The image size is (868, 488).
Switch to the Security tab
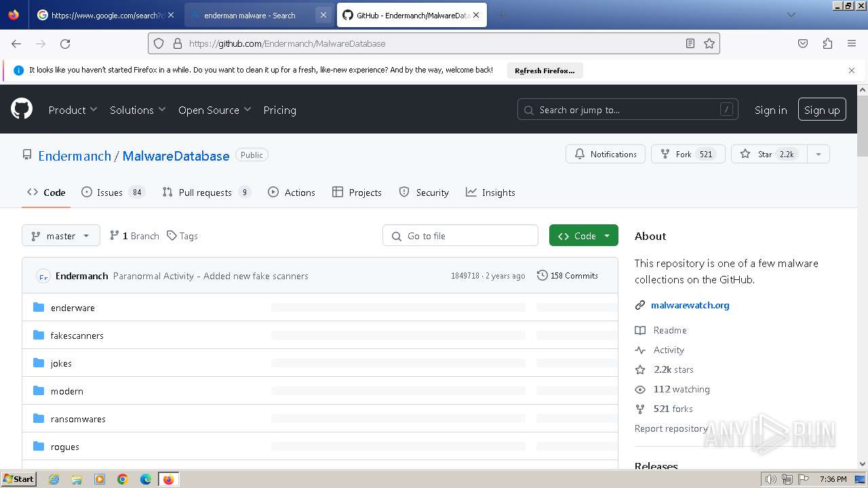pos(424,192)
